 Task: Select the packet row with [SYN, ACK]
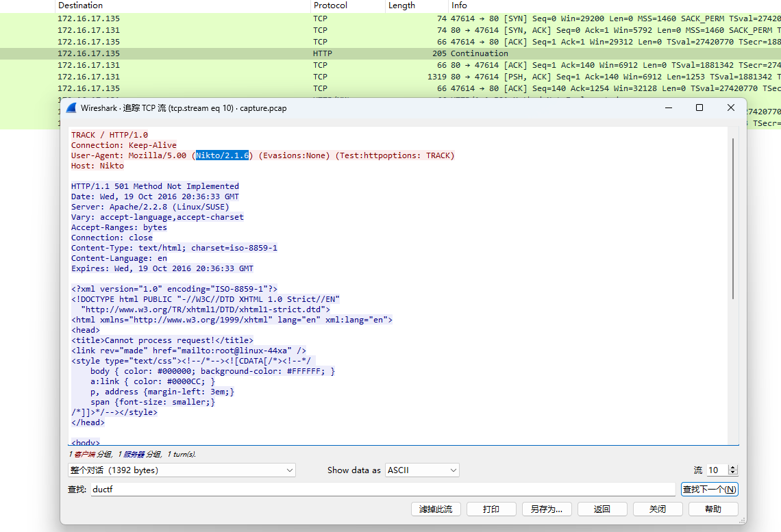coord(390,30)
